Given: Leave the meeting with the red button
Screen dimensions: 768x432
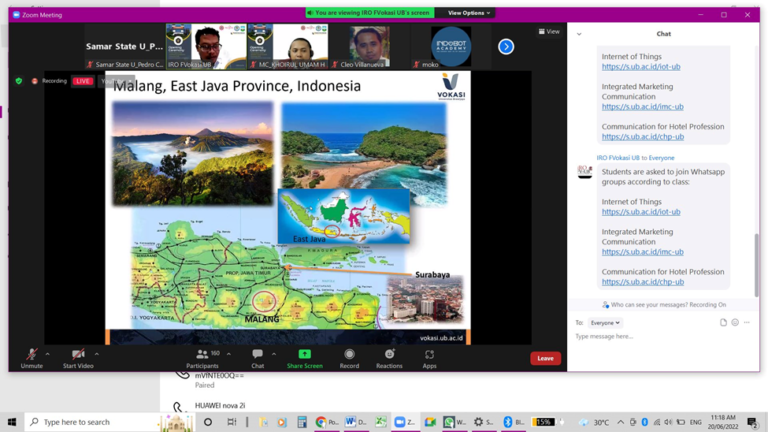Looking at the screenshot, I should pyautogui.click(x=545, y=358).
